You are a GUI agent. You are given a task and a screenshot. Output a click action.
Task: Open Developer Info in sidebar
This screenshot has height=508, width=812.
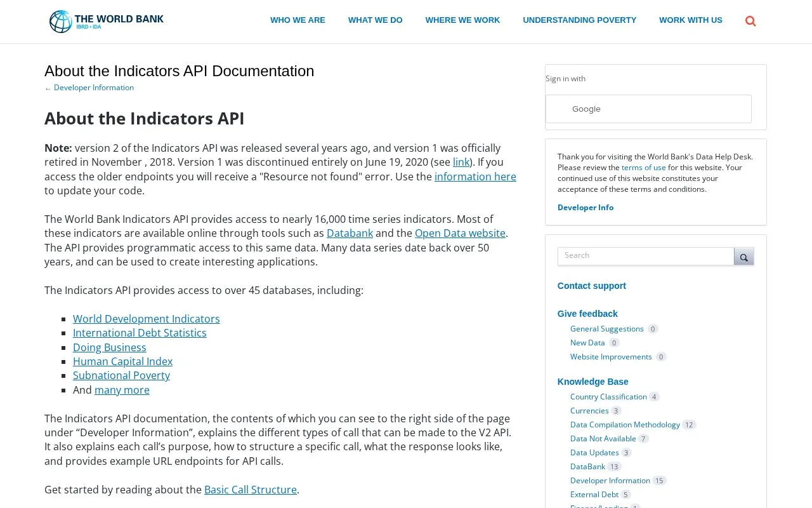(586, 208)
